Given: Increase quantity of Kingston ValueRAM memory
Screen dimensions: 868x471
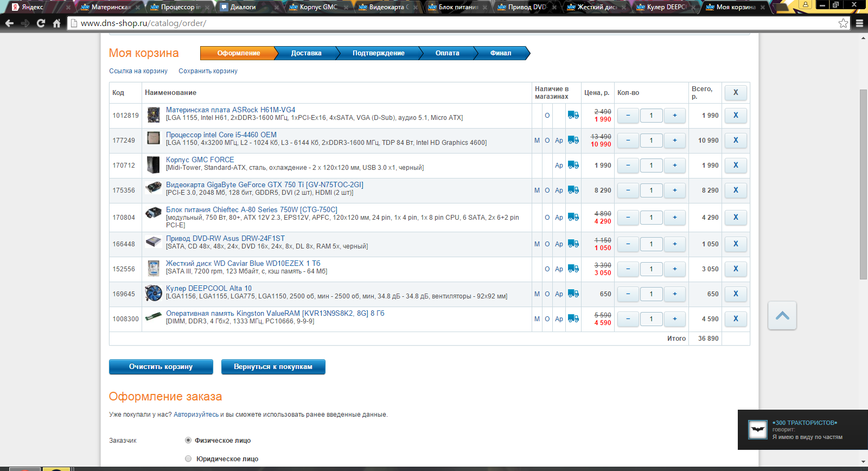Looking at the screenshot, I should (x=675, y=319).
